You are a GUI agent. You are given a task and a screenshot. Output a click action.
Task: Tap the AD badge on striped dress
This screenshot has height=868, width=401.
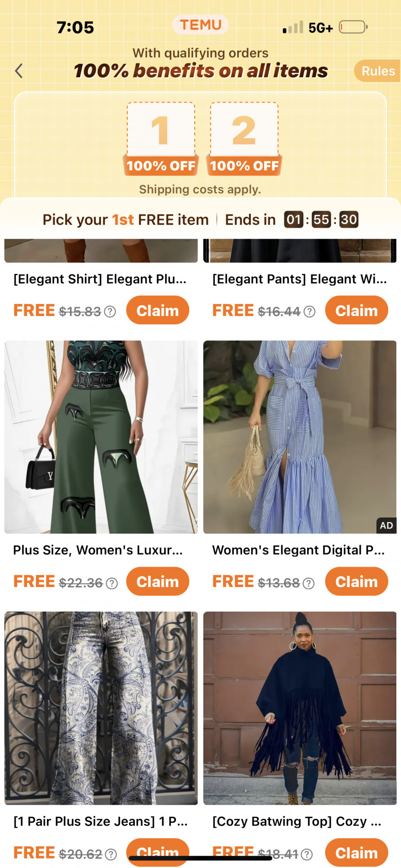pyautogui.click(x=386, y=526)
